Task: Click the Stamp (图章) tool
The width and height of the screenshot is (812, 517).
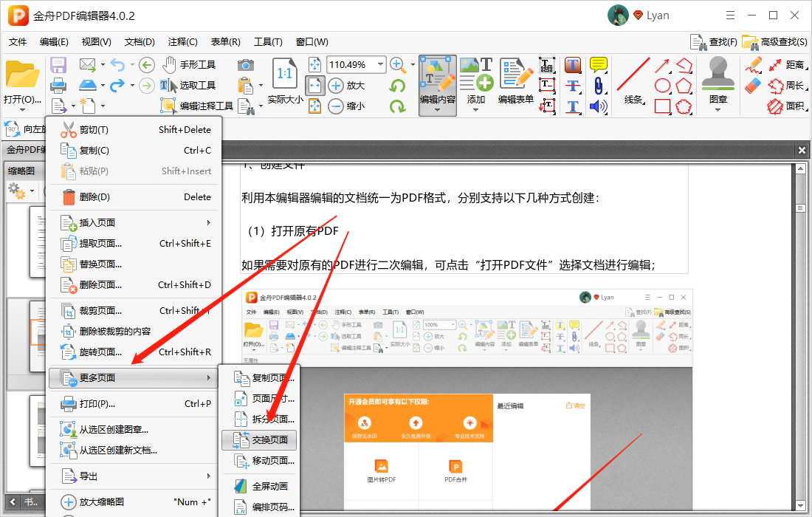Action: tap(718, 81)
